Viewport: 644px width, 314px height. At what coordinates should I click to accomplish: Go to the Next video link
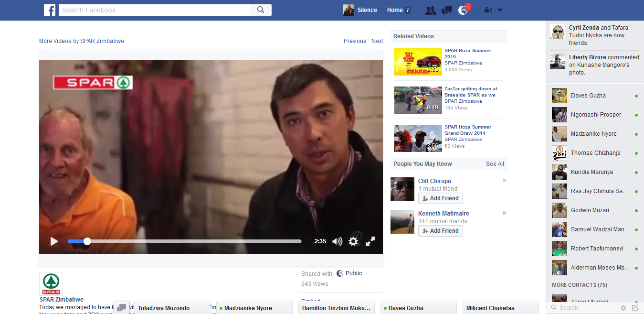point(377,41)
